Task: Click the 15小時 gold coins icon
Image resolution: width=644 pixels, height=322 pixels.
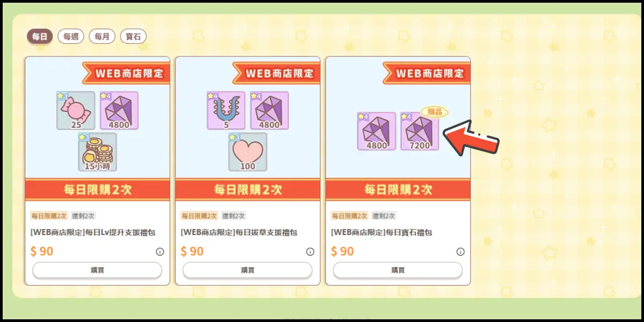Action: point(97,152)
